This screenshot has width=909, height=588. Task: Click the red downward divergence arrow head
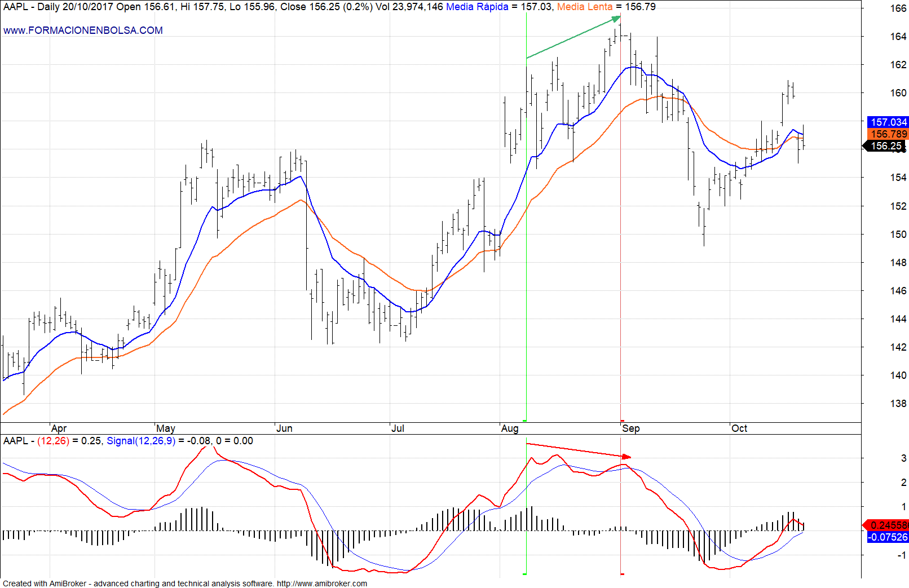(x=626, y=457)
